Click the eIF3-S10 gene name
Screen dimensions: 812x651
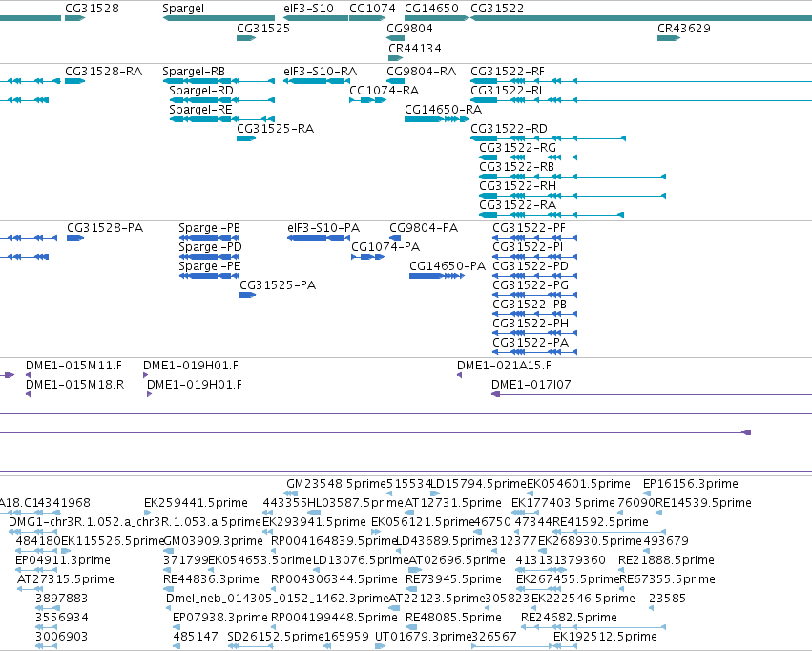point(308,9)
